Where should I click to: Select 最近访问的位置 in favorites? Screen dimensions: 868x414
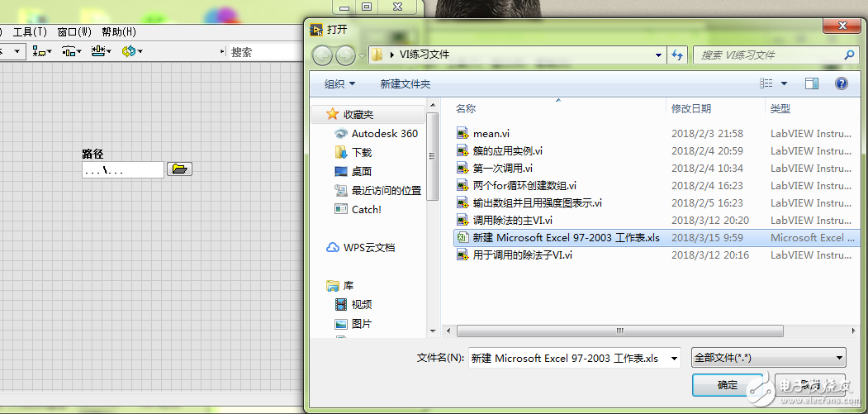point(387,191)
